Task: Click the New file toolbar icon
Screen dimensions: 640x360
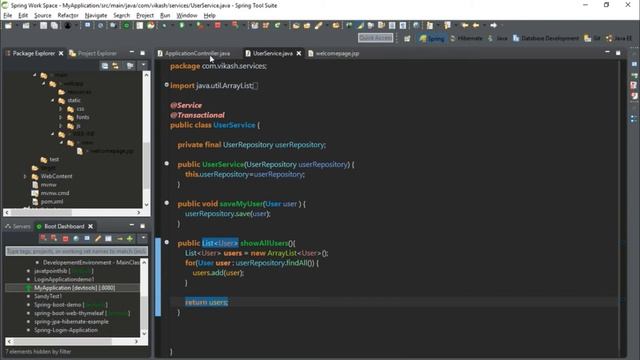Action: coord(8,26)
